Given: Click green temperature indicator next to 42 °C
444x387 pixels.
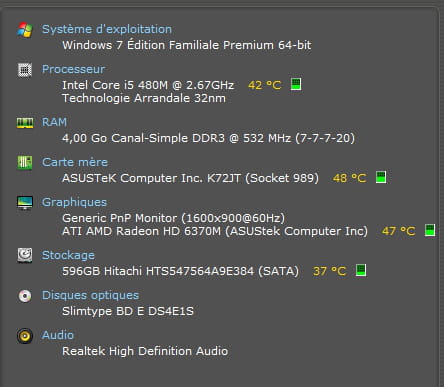Looking at the screenshot, I should click(x=296, y=84).
